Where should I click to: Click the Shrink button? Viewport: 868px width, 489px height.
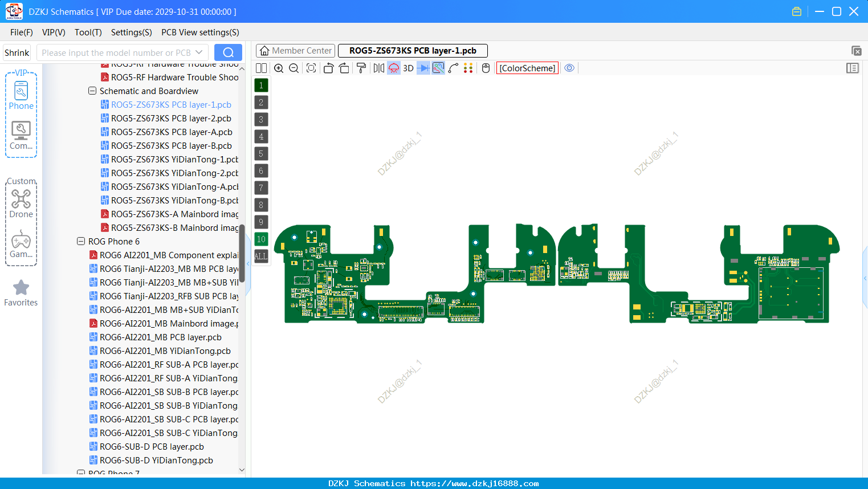pos(17,52)
